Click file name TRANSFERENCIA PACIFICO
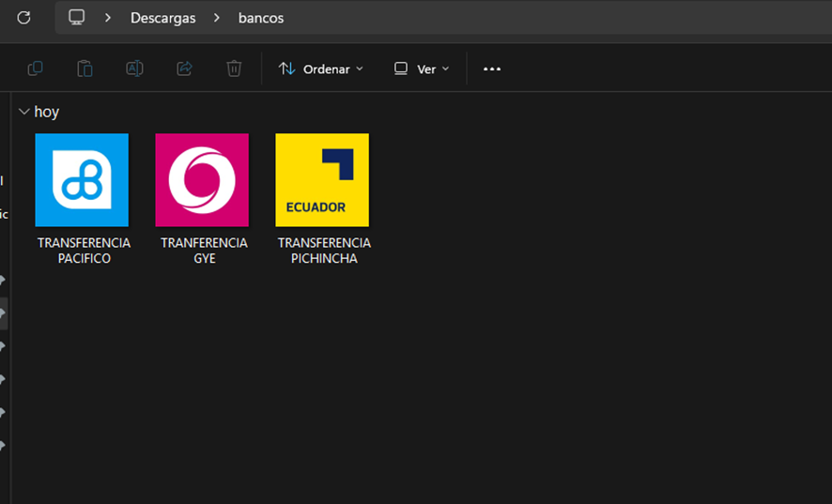Screen dimensions: 832x504 point(84,251)
